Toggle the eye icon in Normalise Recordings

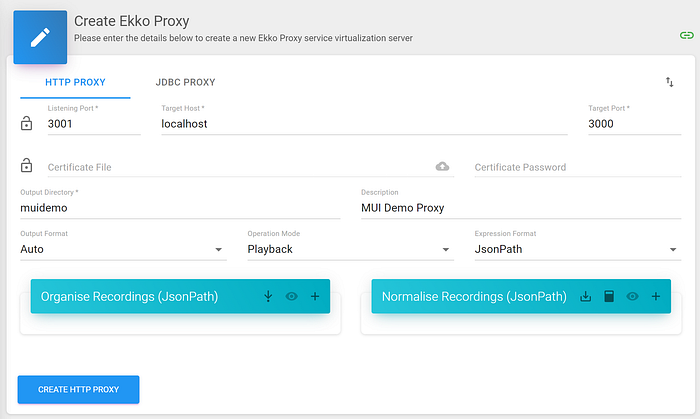(632, 296)
